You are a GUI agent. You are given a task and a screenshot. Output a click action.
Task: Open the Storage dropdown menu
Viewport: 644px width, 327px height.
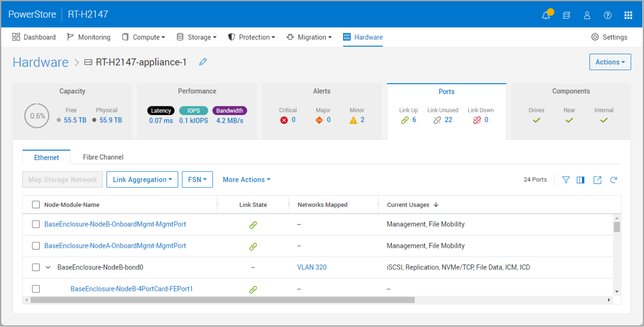pyautogui.click(x=197, y=37)
